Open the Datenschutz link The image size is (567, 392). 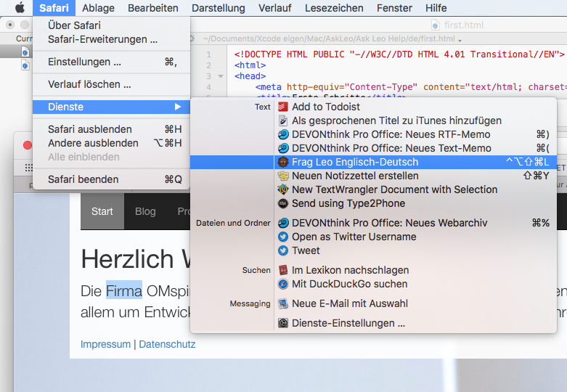167,344
